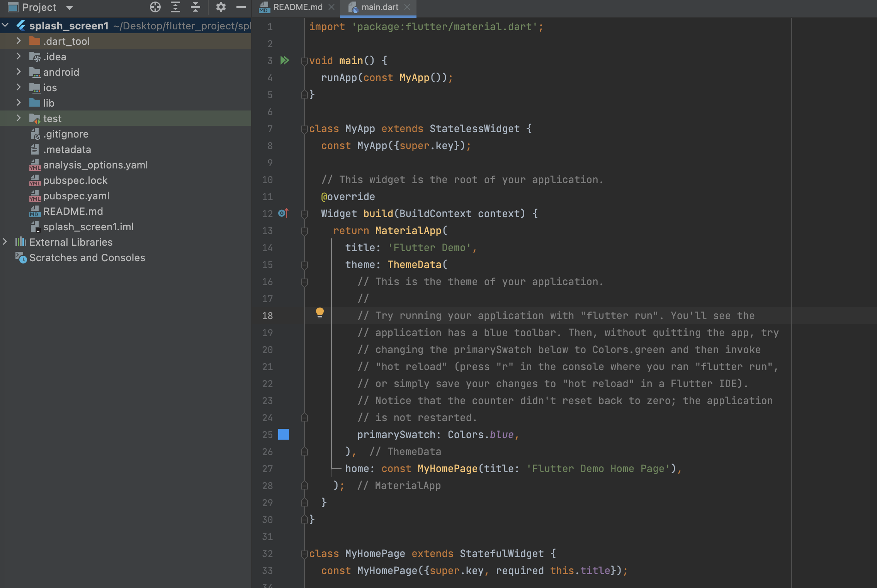Screen dimensions: 877x588
Task: Expand the lib folder
Action: pos(19,102)
